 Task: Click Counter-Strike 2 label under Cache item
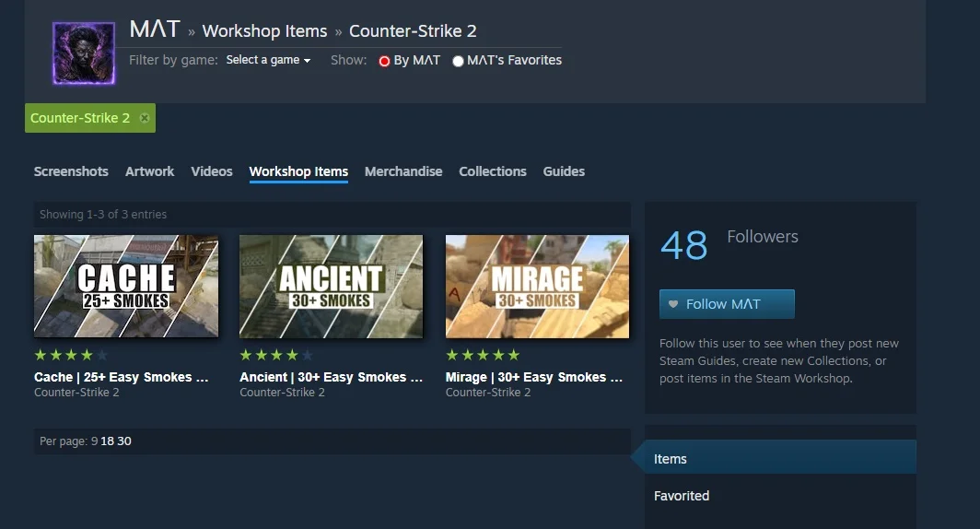[76, 392]
